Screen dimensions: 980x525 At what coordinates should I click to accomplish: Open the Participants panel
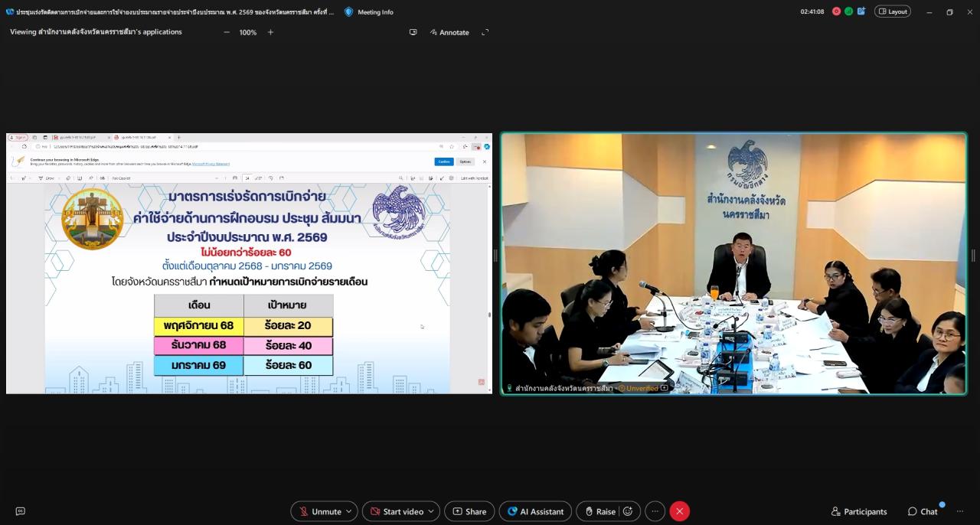point(859,511)
